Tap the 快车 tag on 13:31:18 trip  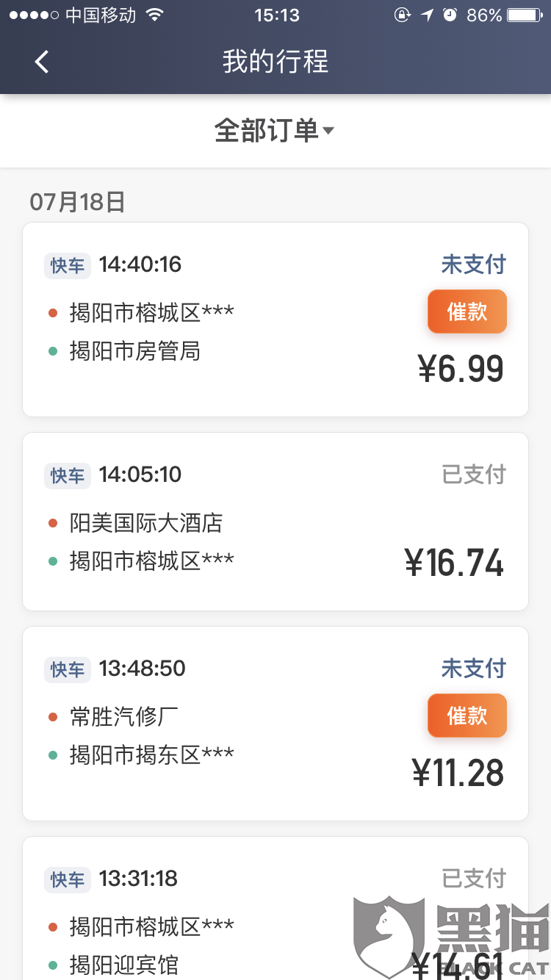pyautogui.click(x=68, y=879)
